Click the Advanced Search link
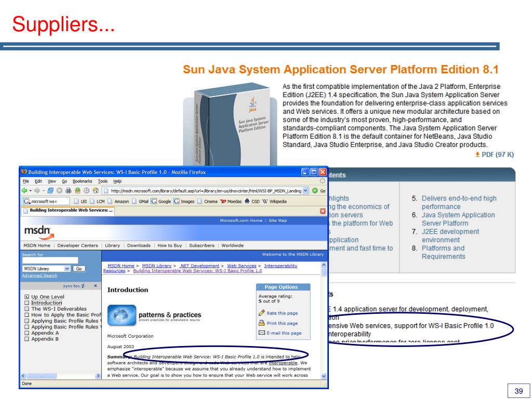532x399 pixels. [39, 275]
